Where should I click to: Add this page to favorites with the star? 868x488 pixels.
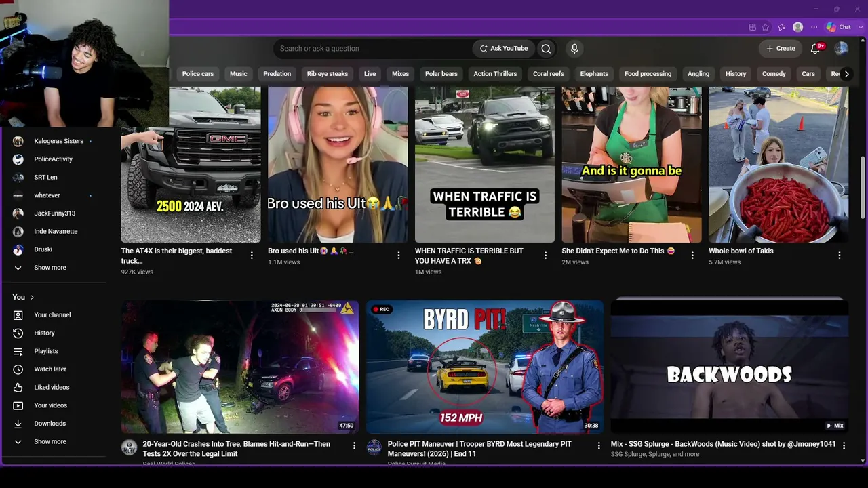coord(766,27)
